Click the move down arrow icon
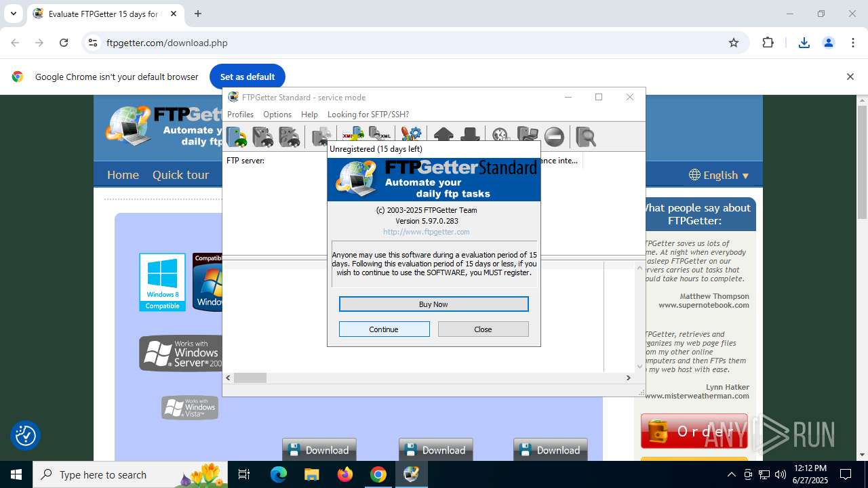The image size is (868, 488). point(470,134)
